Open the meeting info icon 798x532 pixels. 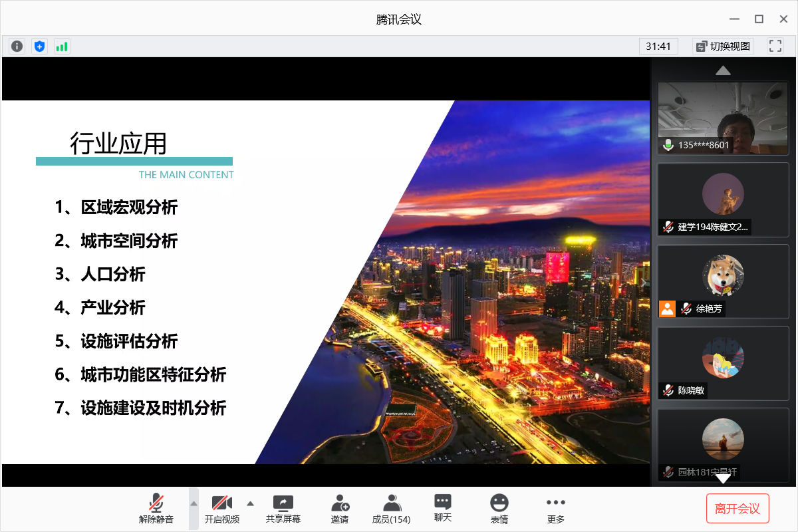click(17, 46)
